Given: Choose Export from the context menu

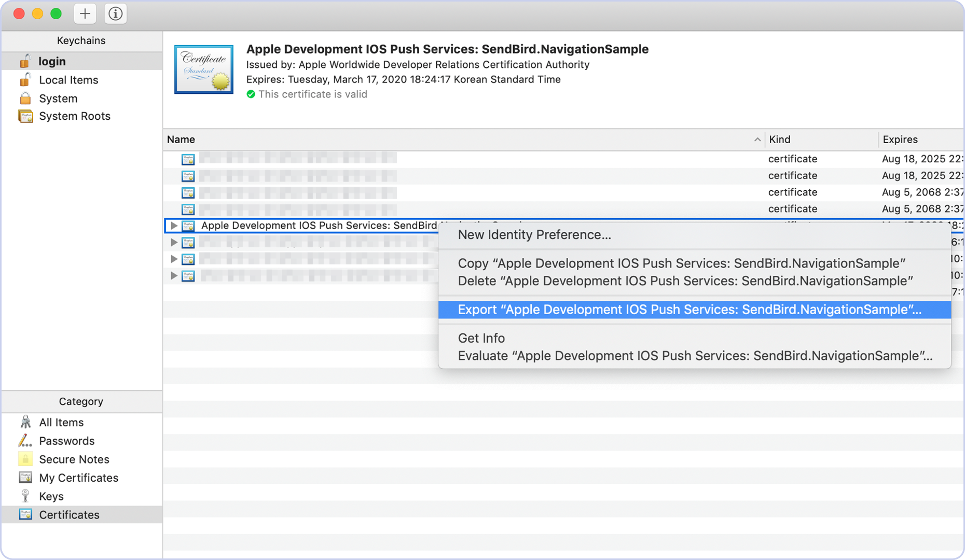Looking at the screenshot, I should (x=689, y=310).
